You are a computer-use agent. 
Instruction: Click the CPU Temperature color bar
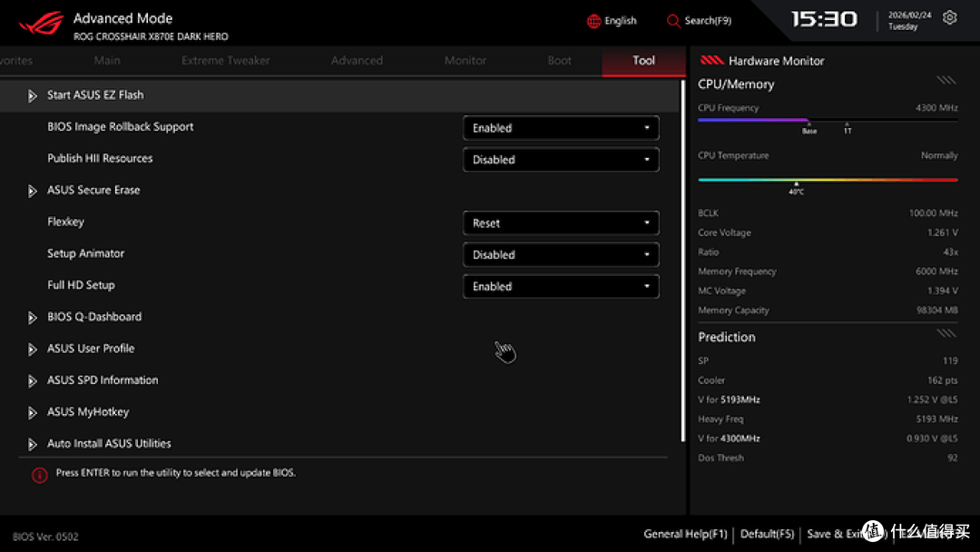pos(828,180)
